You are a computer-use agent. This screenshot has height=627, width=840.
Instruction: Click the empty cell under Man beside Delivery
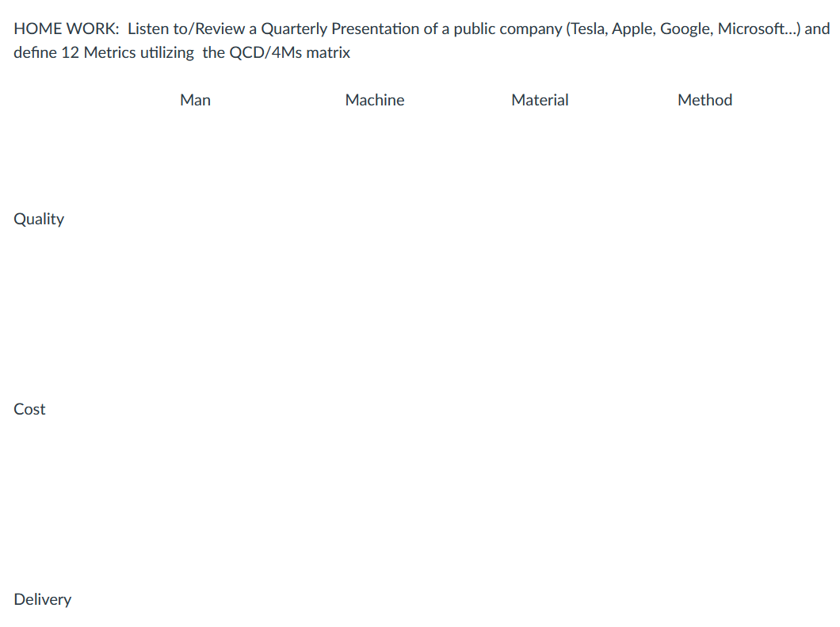[x=195, y=599]
